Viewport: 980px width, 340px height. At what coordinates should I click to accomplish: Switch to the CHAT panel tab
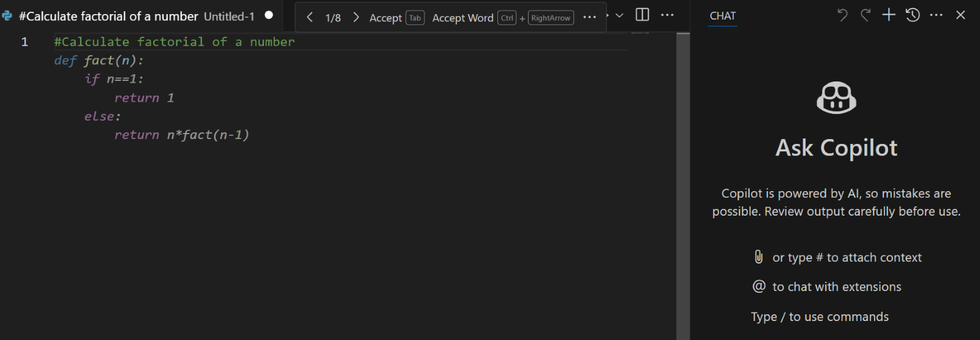[723, 16]
